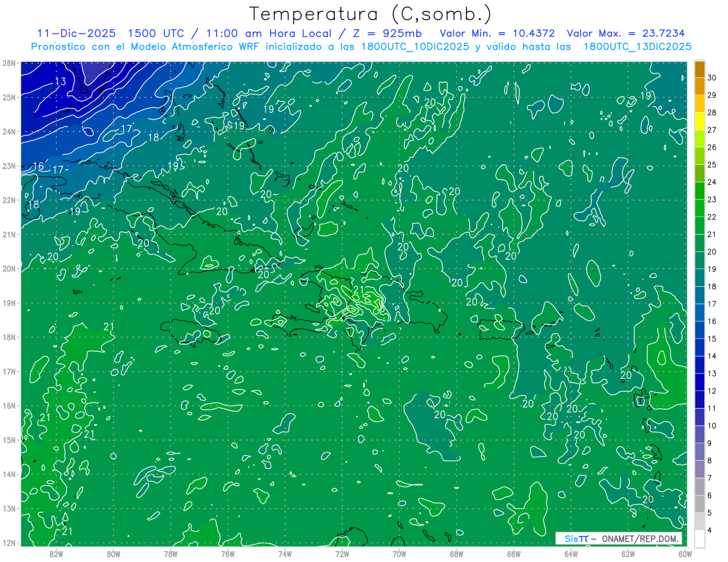The width and height of the screenshot is (728, 562).
Task: Click the '60W' longitude axis label
Action: click(685, 554)
